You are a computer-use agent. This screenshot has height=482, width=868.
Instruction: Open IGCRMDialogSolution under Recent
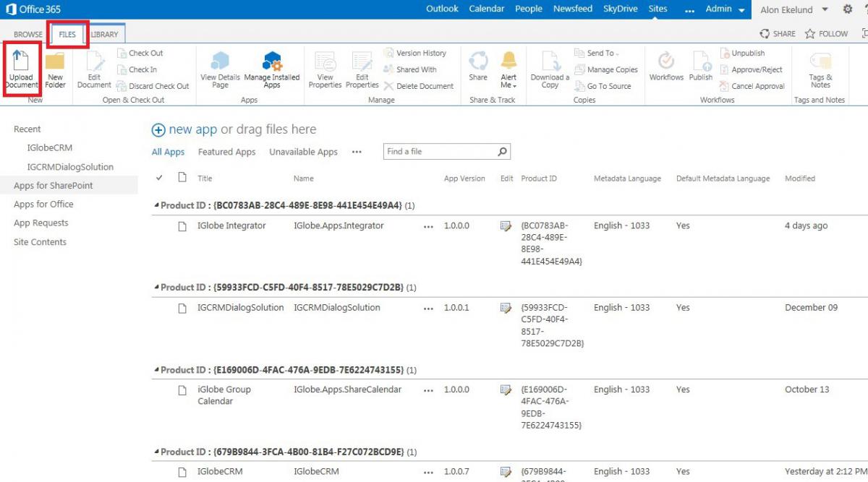tap(70, 167)
